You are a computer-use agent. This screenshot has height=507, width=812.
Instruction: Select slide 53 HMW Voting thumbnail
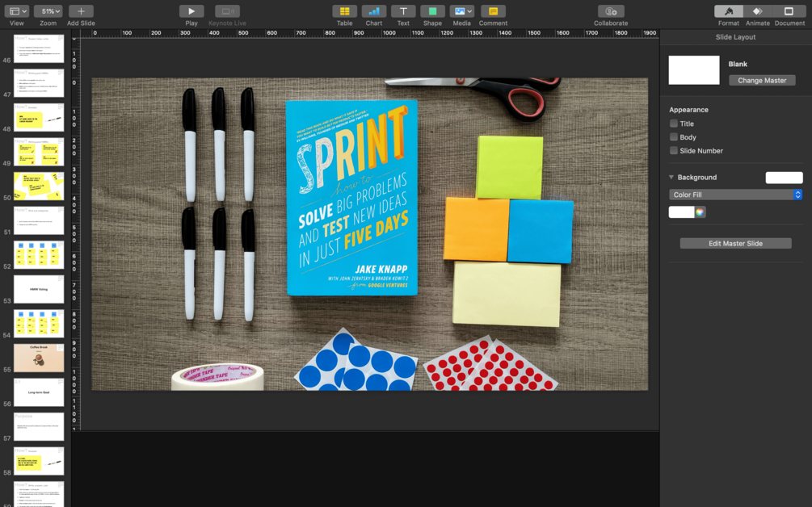(x=39, y=289)
